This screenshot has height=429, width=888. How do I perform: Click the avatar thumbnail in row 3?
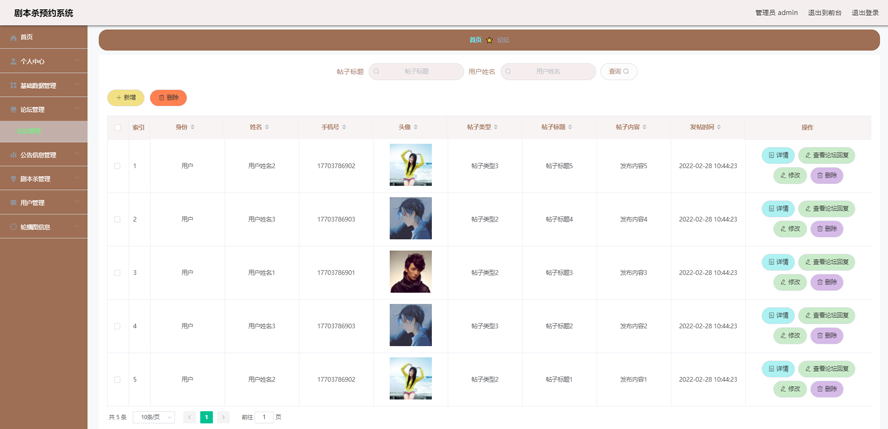[410, 272]
